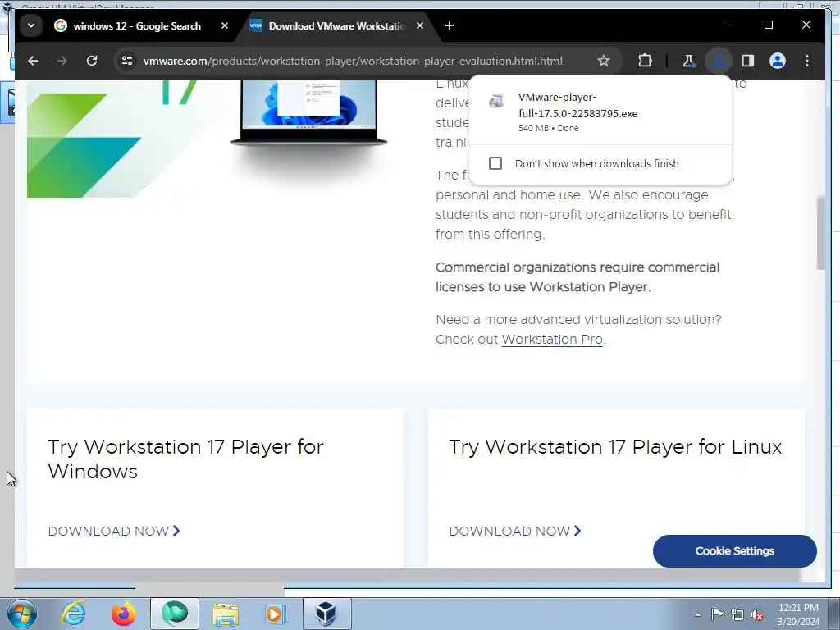Screen dimensions: 840x630
Task: Click the VMware installer file icon
Action: point(496,100)
